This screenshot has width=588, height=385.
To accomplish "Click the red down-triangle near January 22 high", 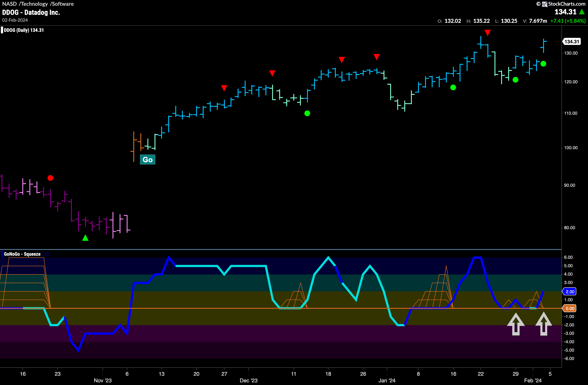I will tap(487, 32).
